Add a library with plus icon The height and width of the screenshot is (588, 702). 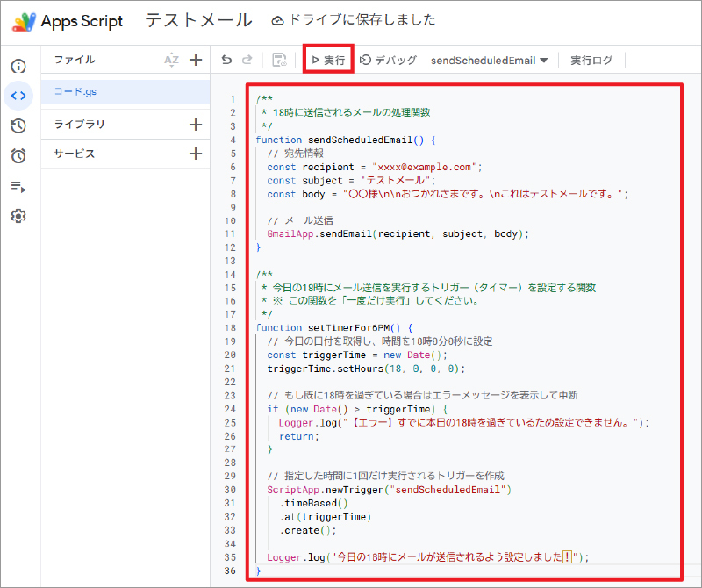(x=196, y=125)
